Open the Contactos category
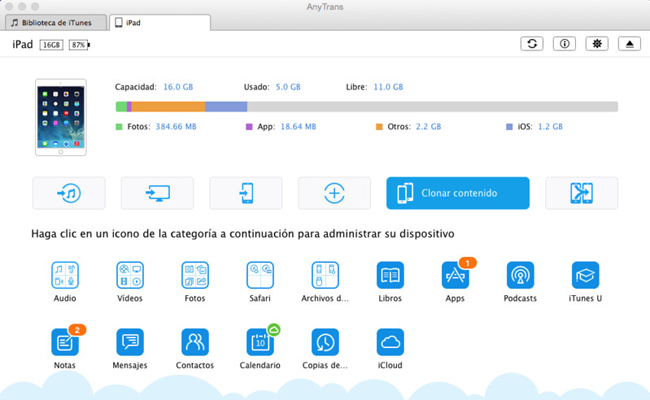The width and height of the screenshot is (650, 400). 195,342
